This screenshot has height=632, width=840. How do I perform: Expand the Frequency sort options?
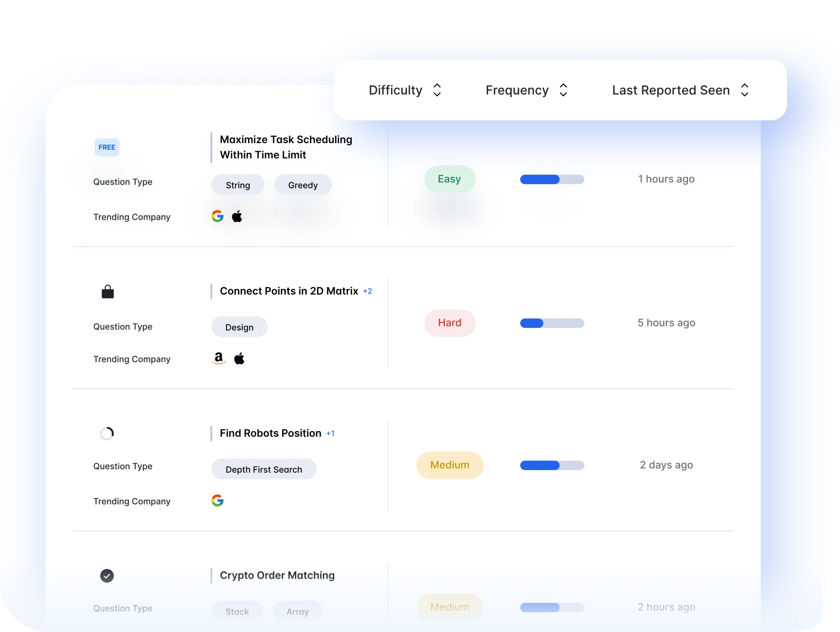tap(563, 90)
